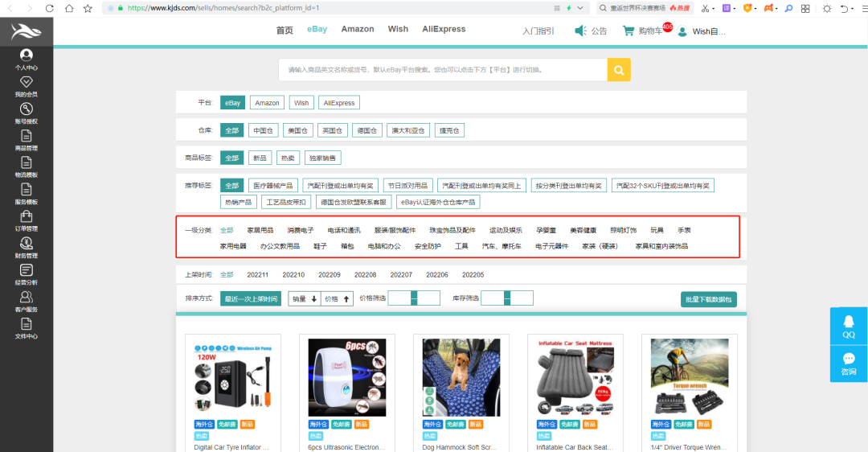Open 物流模板 logistics template icon
Viewport: 868px width, 452px height.
(x=26, y=162)
